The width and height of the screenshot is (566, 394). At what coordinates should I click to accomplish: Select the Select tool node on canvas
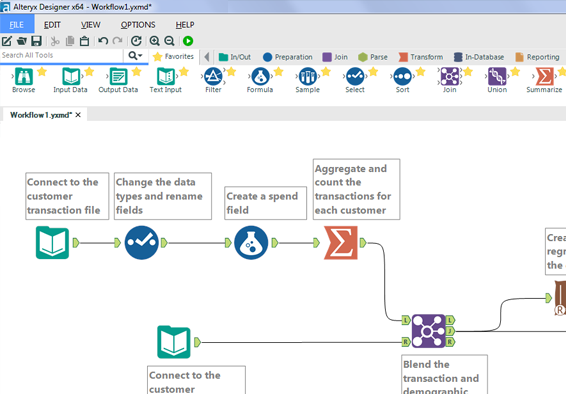coord(142,243)
